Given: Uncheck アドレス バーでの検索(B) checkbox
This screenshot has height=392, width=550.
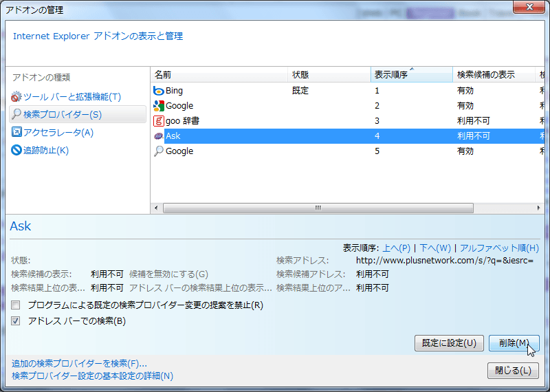Looking at the screenshot, I should (15, 320).
